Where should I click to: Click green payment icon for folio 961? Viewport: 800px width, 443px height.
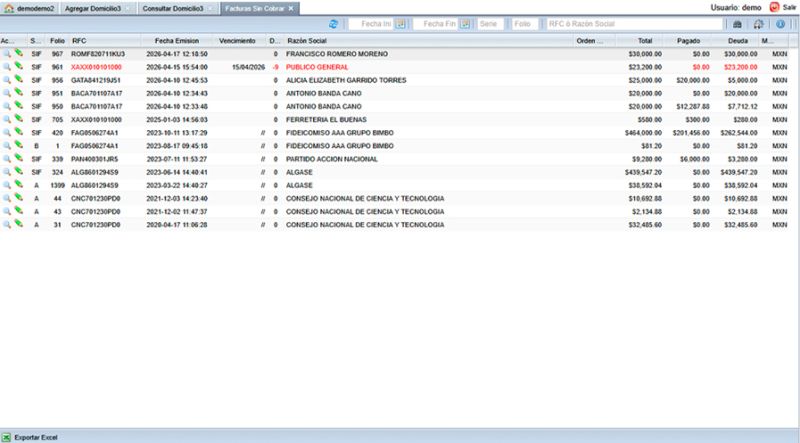(18, 65)
